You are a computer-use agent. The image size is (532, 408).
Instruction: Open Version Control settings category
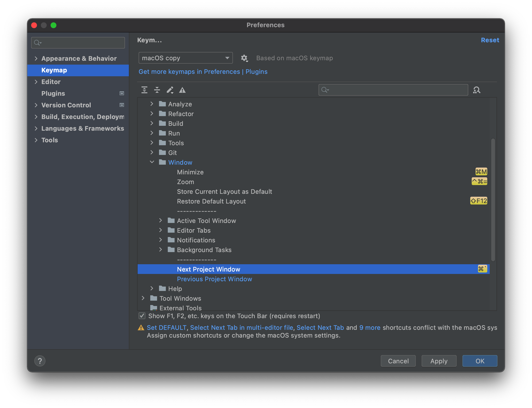66,105
